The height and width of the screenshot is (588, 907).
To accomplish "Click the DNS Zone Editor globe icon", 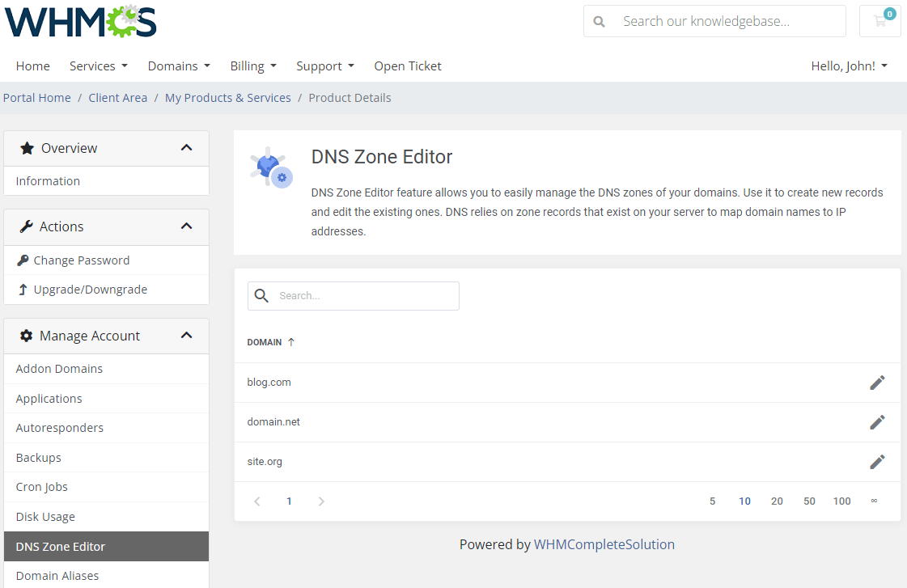I will 271,167.
